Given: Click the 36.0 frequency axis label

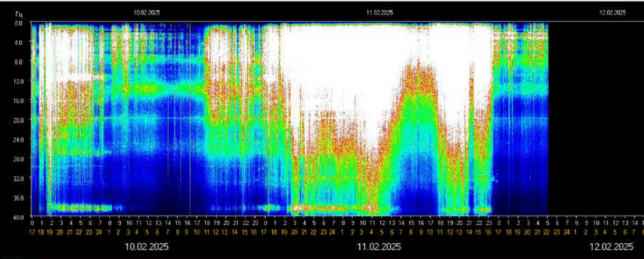Looking at the screenshot, I should (18, 197).
